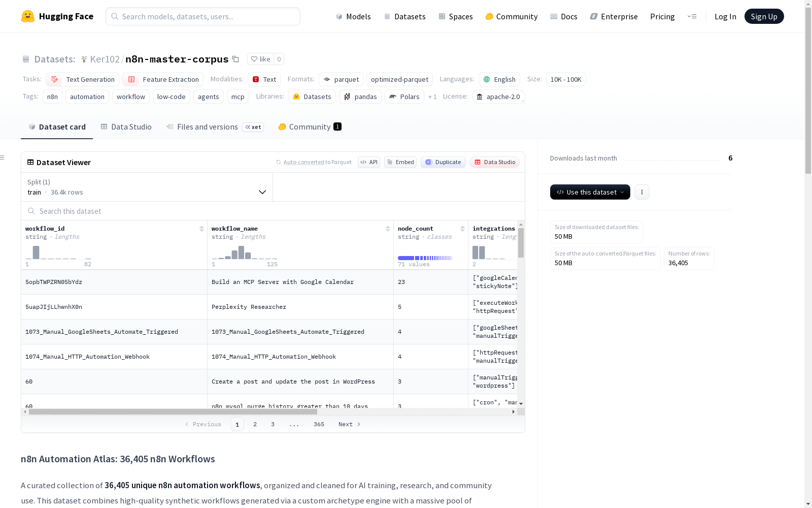This screenshot has width=812, height=508.
Task: Open the Spaces menu item
Action: [456, 16]
